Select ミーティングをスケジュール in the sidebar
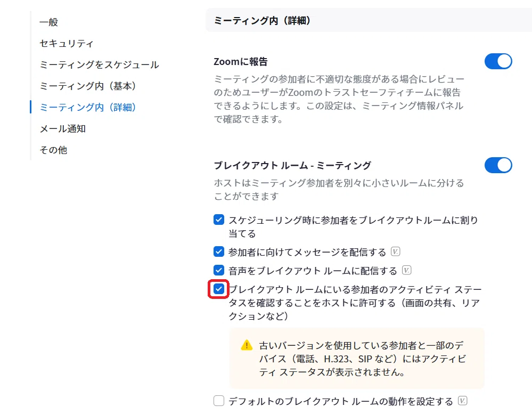 pos(99,64)
